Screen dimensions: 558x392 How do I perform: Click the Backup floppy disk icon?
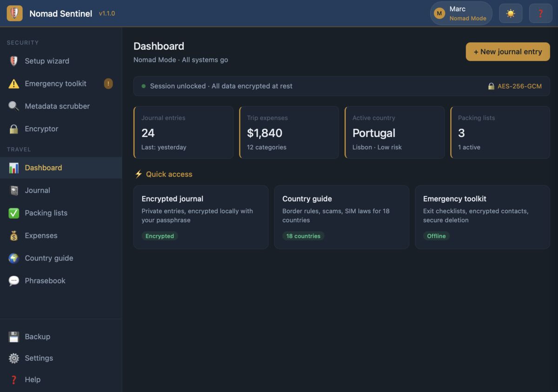[x=14, y=337]
